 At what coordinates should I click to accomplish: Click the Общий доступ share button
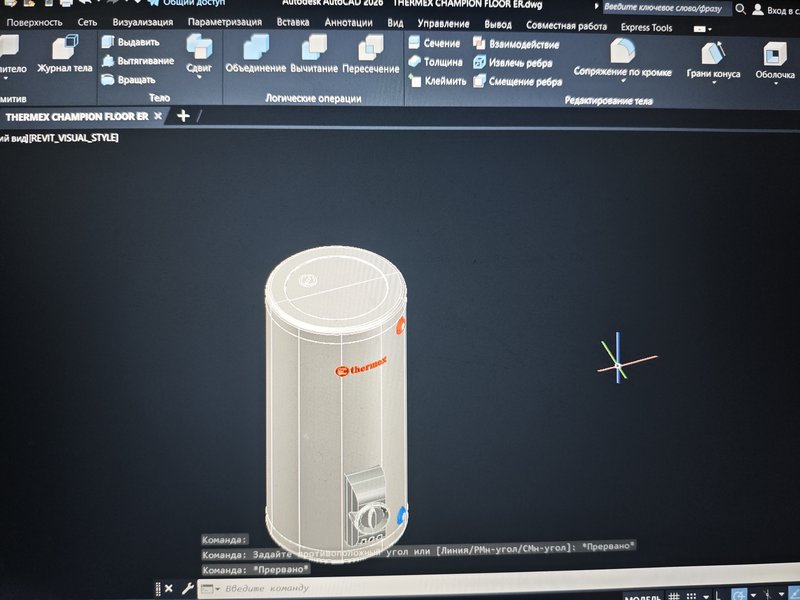[x=186, y=3]
